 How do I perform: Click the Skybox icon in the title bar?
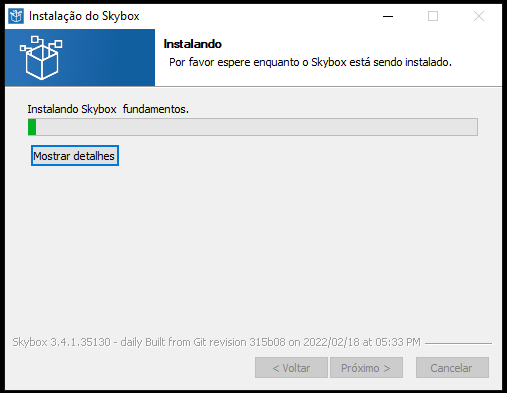click(x=16, y=16)
